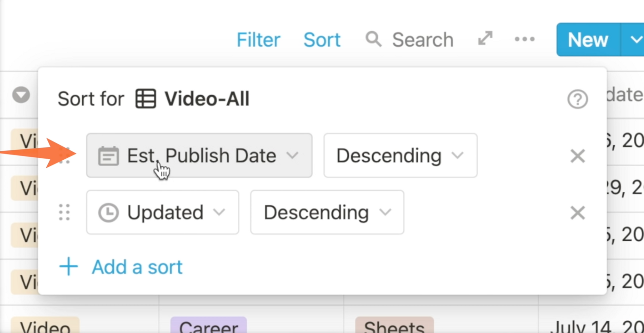Remove the Est. Publish Date sort

click(577, 156)
